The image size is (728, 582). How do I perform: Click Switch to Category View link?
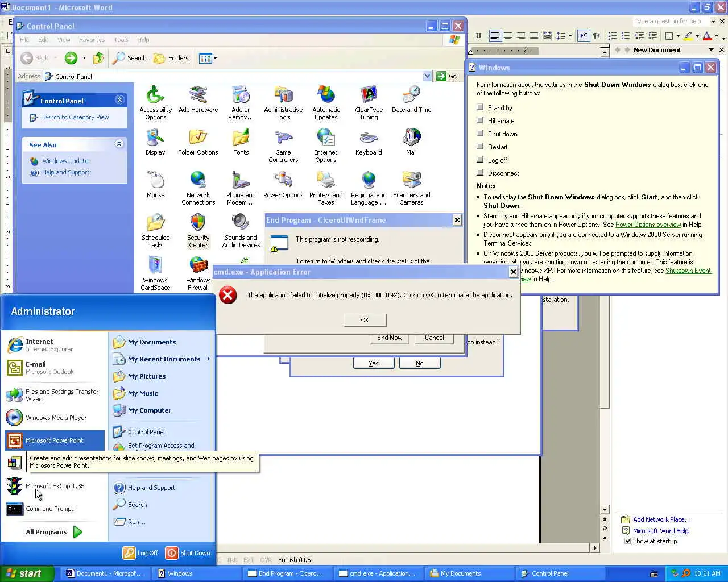(x=76, y=117)
